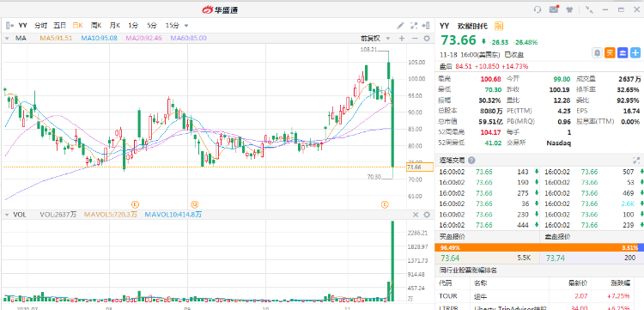Select the pencil drawing tool icon

[x=400, y=26]
